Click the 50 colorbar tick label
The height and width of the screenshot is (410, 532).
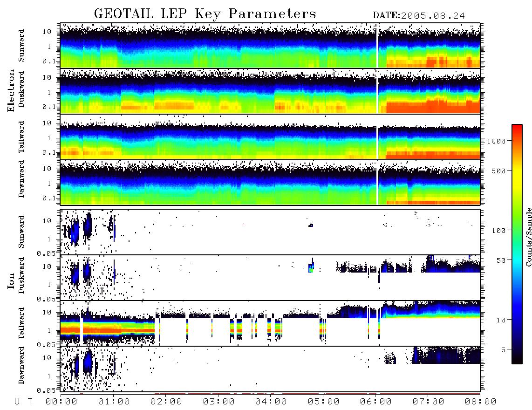pos(500,260)
